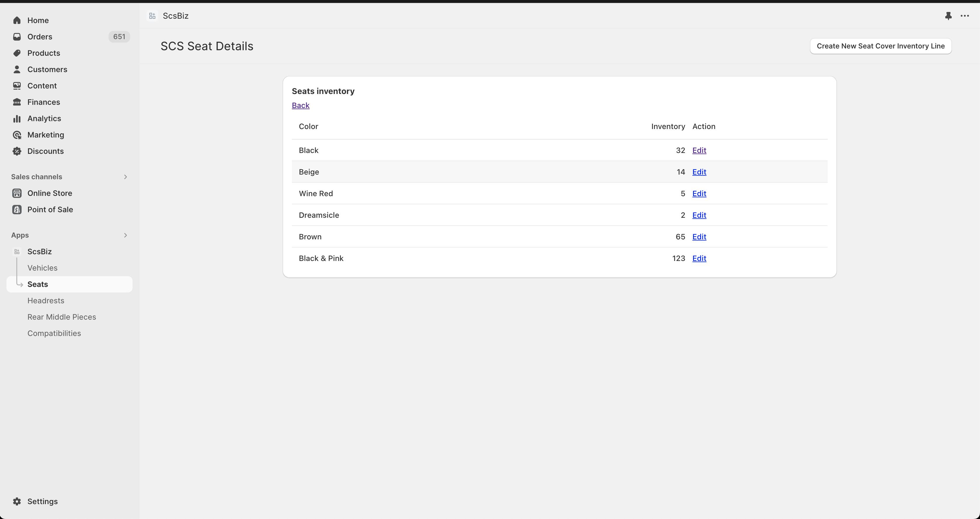Expand the Apps section chevron
This screenshot has height=519, width=980.
pyautogui.click(x=125, y=235)
